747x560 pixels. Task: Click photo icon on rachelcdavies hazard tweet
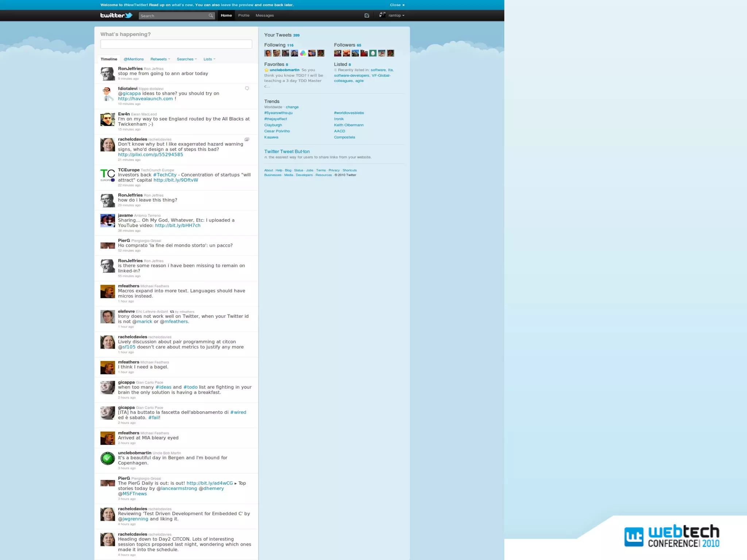pos(247,139)
